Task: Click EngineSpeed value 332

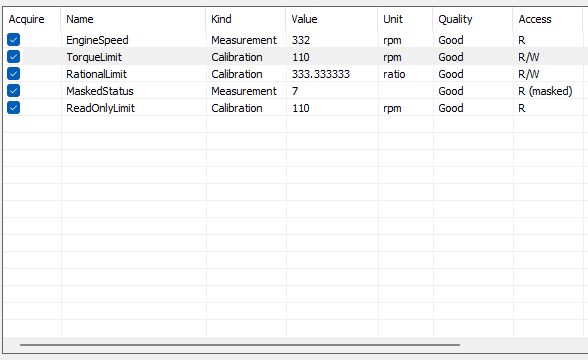Action: [x=301, y=40]
